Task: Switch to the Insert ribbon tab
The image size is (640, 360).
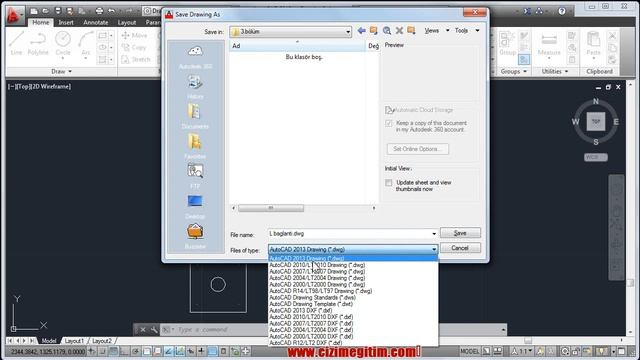Action: (66, 22)
